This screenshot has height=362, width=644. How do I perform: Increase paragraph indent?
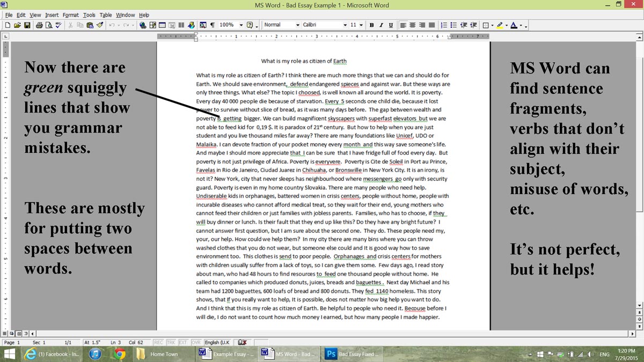pyautogui.click(x=473, y=25)
